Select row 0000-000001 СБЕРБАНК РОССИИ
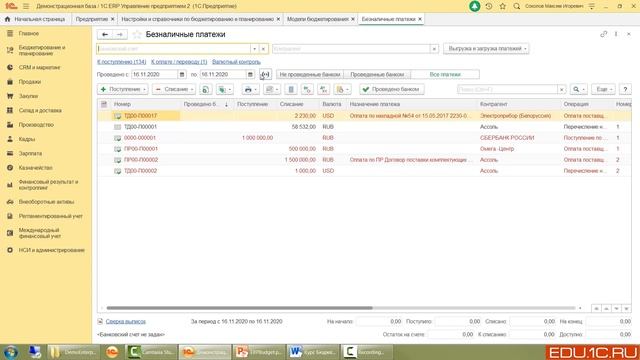Screen dimensions: 640x360 pyautogui.click(x=364, y=138)
